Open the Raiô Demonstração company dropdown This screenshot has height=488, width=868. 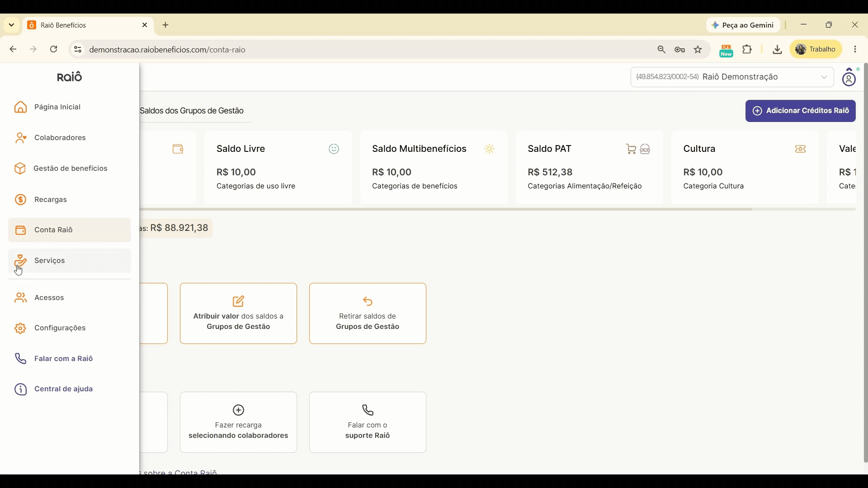pyautogui.click(x=732, y=77)
